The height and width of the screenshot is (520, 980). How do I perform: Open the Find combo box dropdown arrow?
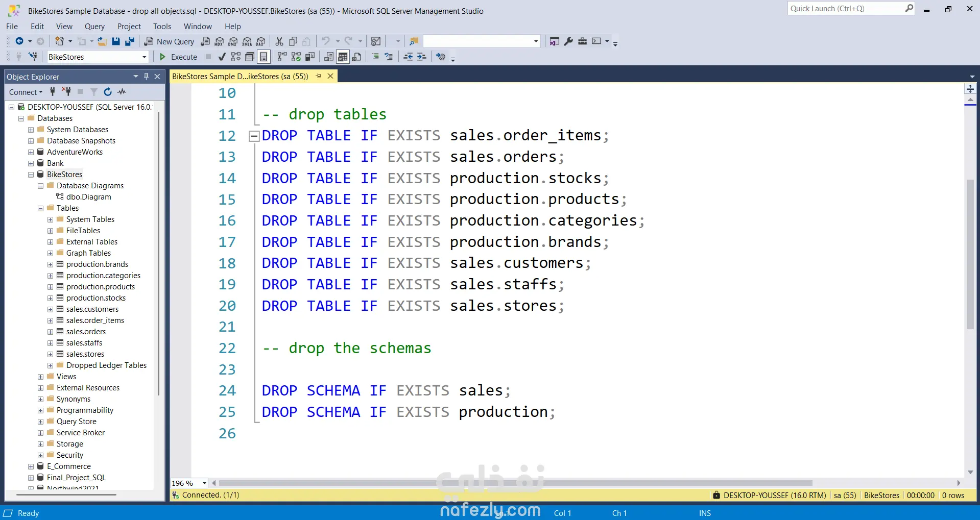point(536,41)
